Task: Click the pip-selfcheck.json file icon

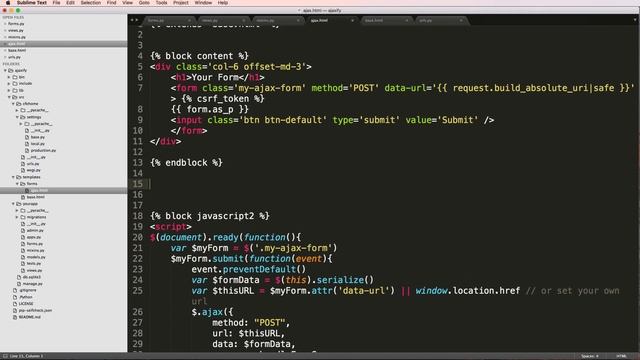Action: [15, 310]
